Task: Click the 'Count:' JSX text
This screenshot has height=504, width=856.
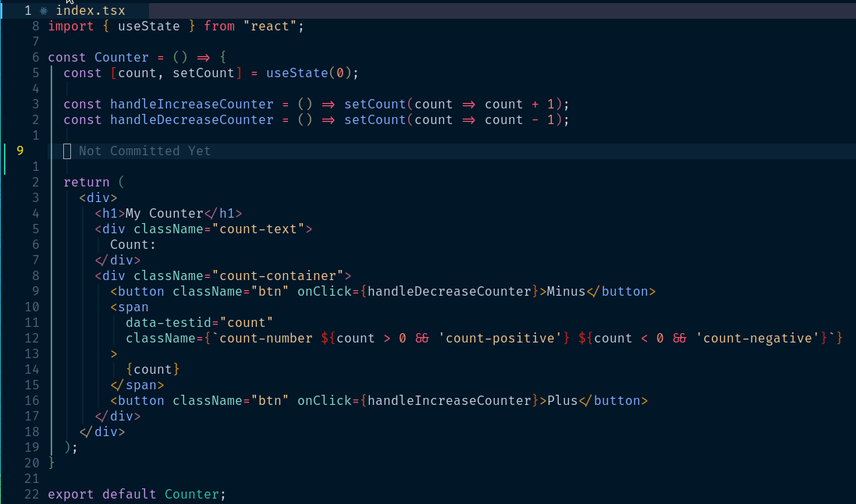Action: coord(133,245)
